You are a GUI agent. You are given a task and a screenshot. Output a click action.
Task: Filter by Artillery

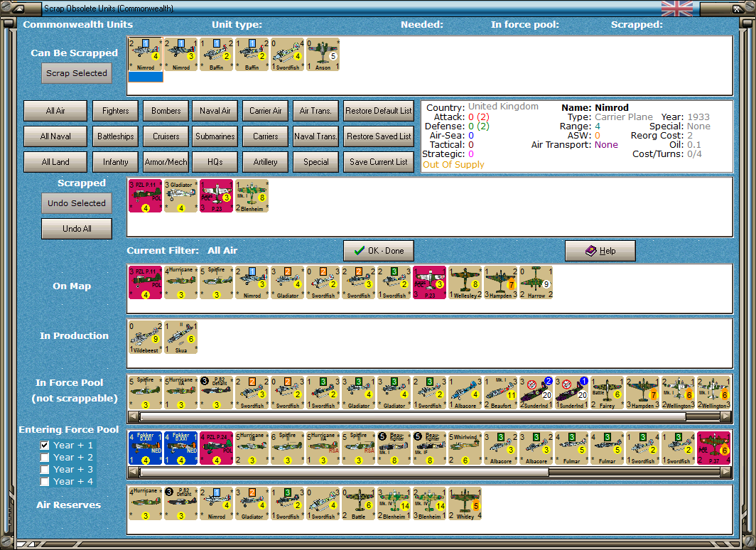click(x=265, y=162)
